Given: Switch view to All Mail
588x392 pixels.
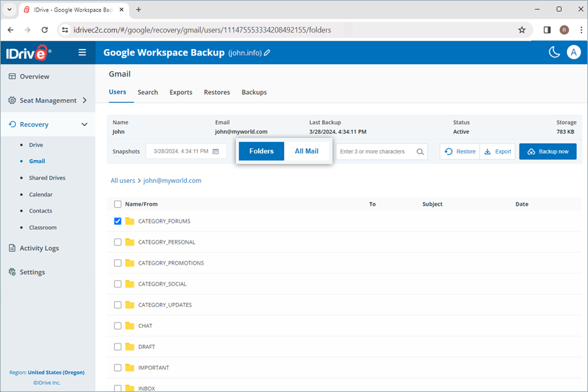Looking at the screenshot, I should pyautogui.click(x=306, y=151).
